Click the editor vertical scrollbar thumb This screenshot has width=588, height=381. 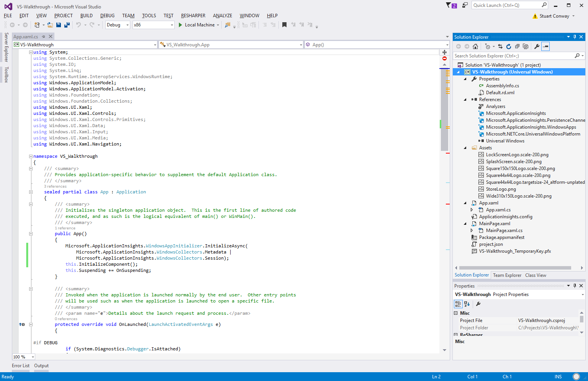point(444,110)
